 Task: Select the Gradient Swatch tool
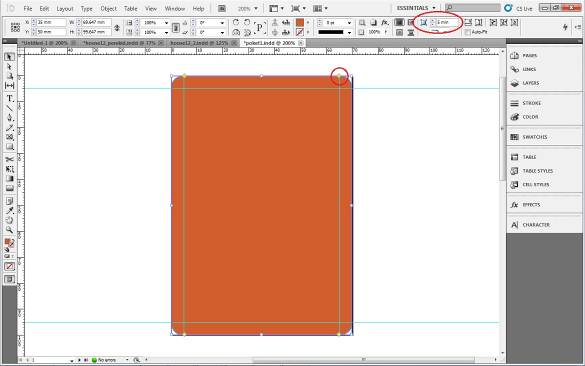(9, 179)
